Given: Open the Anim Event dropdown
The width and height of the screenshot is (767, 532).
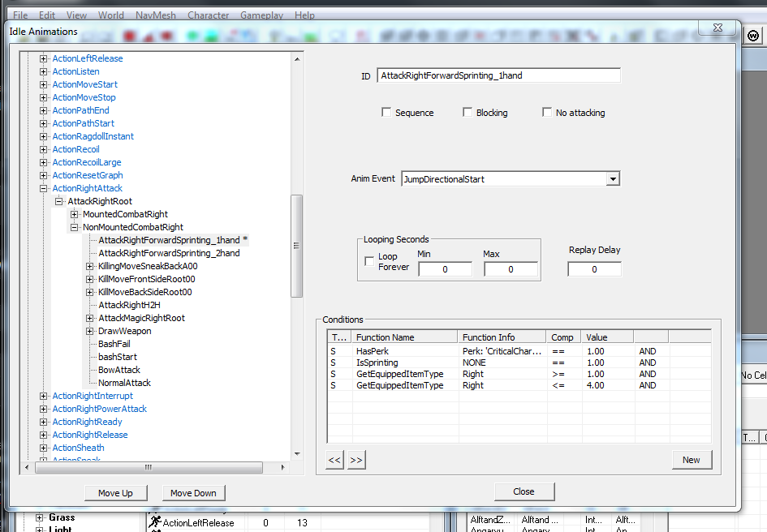Looking at the screenshot, I should [x=613, y=179].
